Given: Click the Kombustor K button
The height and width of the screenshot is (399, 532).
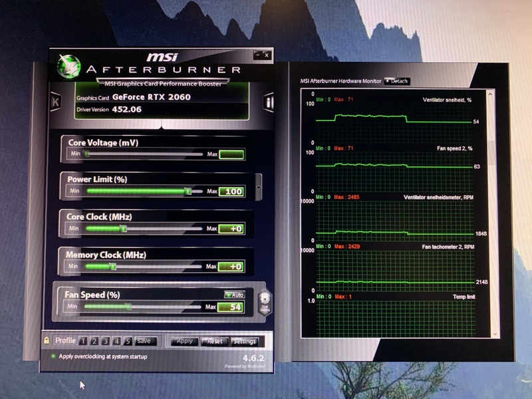Looking at the screenshot, I should 56,102.
